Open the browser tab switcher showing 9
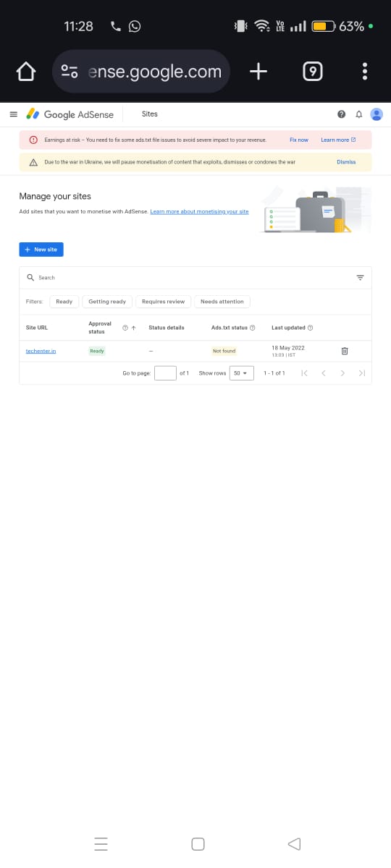 point(311,71)
